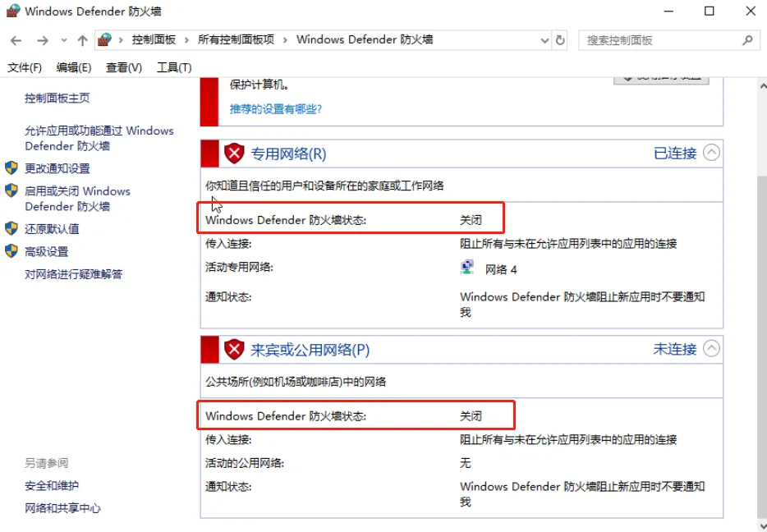Click 还原默认值 link
Image resolution: width=767 pixels, height=532 pixels.
point(52,229)
